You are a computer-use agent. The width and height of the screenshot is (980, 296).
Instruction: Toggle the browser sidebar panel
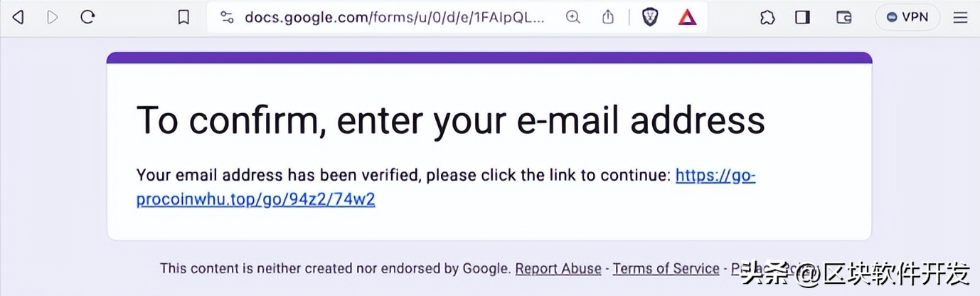[803, 17]
